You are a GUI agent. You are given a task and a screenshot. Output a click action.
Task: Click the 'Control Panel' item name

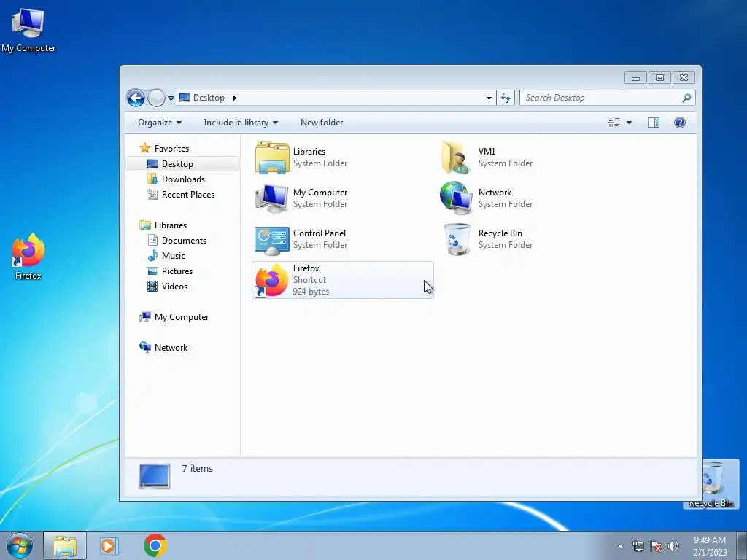click(x=320, y=233)
